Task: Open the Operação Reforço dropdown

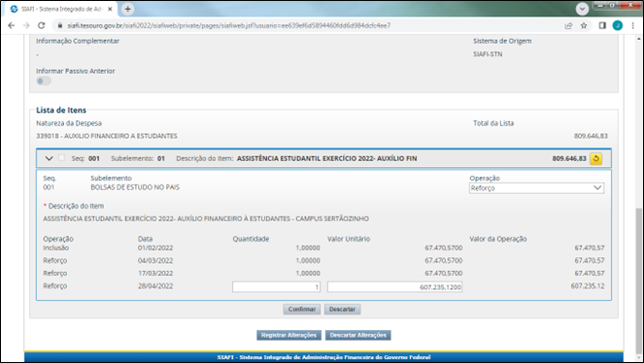Action: 536,188
